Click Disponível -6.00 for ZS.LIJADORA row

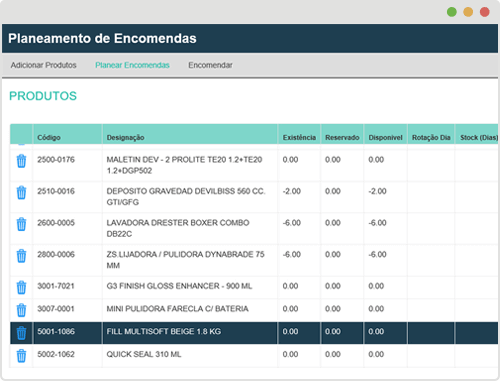pyautogui.click(x=377, y=254)
